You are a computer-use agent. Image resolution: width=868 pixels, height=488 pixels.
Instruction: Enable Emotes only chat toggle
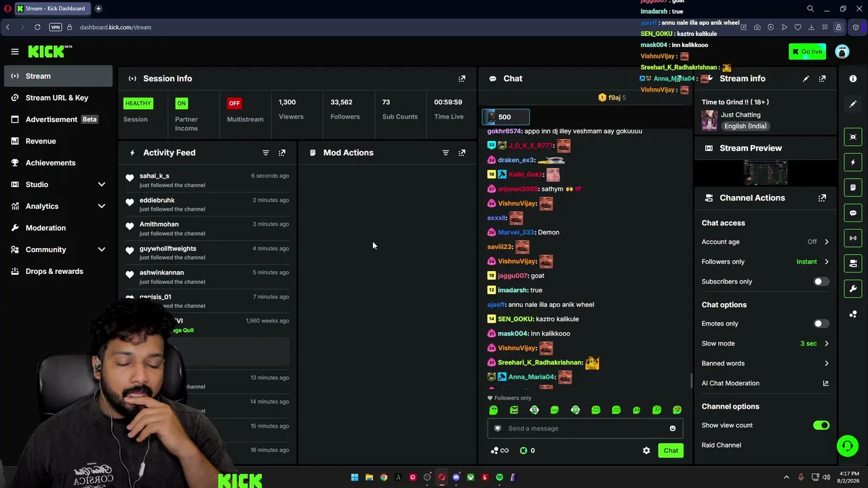click(x=821, y=324)
